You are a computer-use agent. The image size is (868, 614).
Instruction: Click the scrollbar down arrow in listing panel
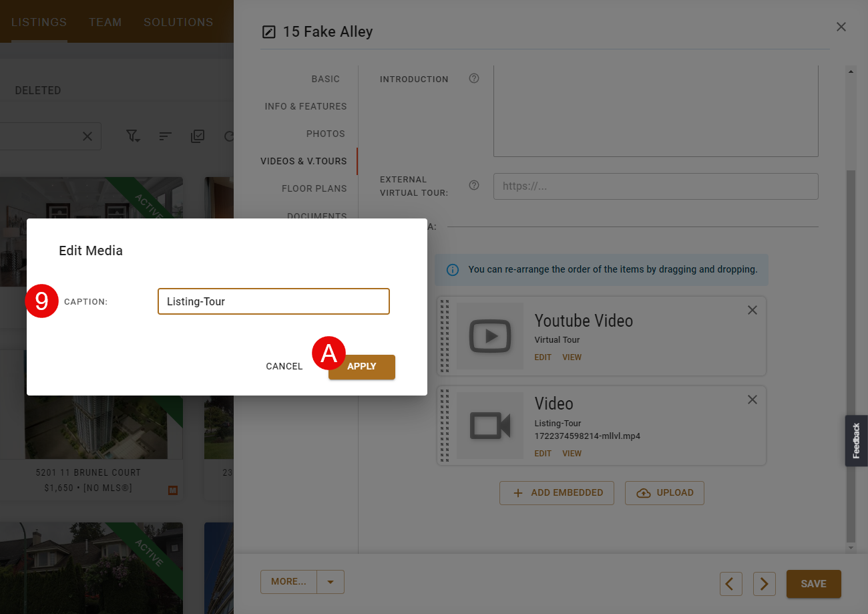tap(851, 548)
